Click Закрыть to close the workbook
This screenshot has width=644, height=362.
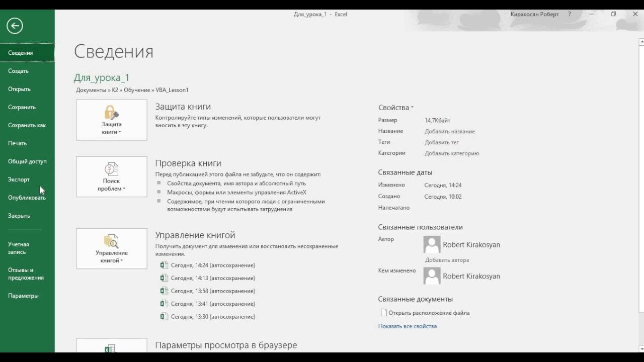click(27, 216)
